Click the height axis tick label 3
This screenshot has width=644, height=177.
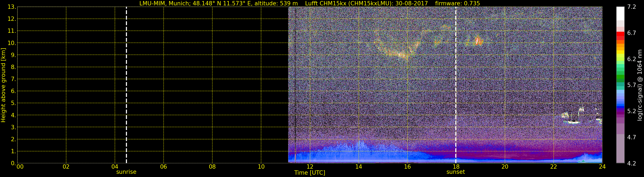13,127
